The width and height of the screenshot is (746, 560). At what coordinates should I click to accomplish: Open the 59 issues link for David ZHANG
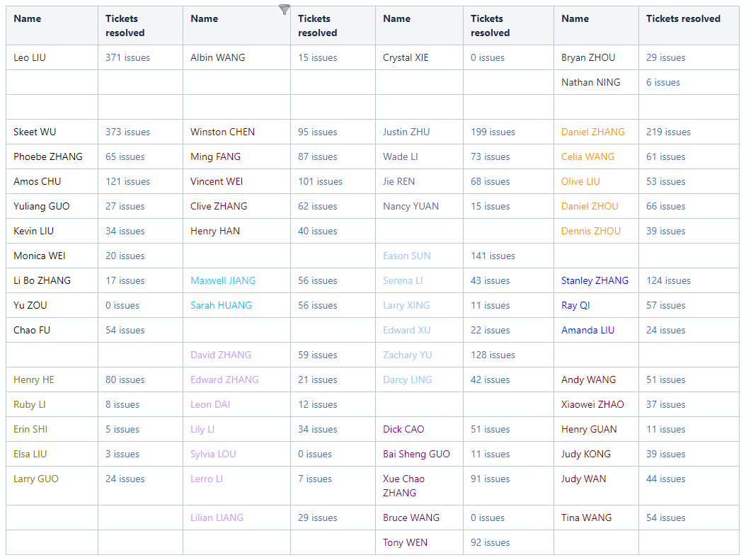[x=317, y=355]
